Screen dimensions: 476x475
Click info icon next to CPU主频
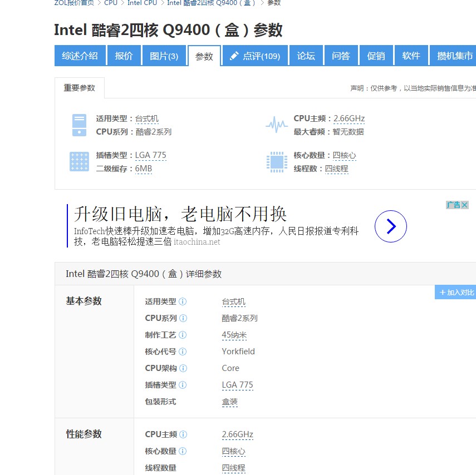[183, 434]
